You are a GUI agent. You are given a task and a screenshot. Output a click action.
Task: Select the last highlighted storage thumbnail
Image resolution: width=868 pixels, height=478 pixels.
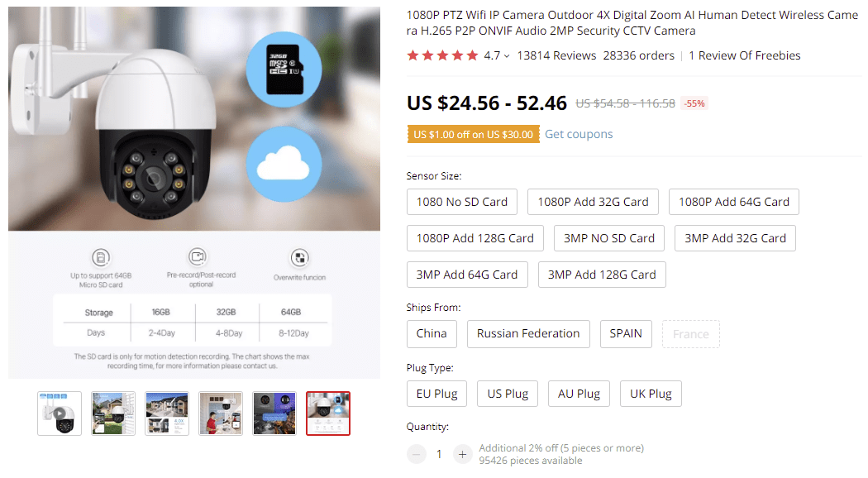(328, 413)
